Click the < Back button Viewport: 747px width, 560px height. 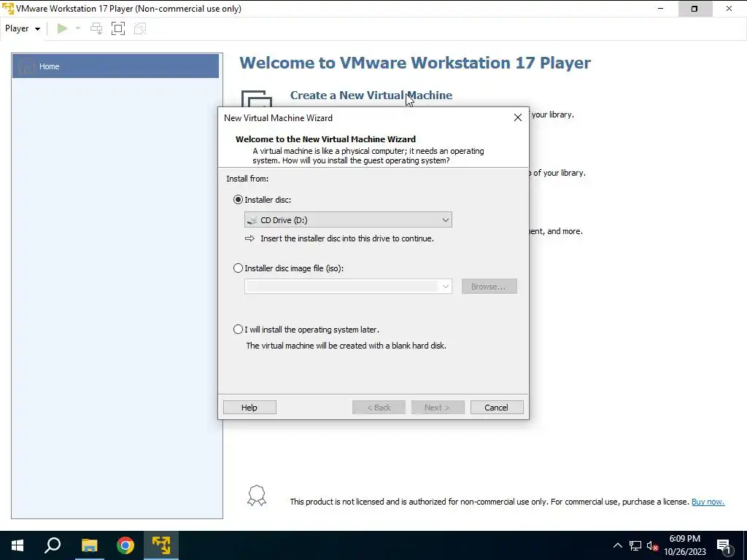379,408
